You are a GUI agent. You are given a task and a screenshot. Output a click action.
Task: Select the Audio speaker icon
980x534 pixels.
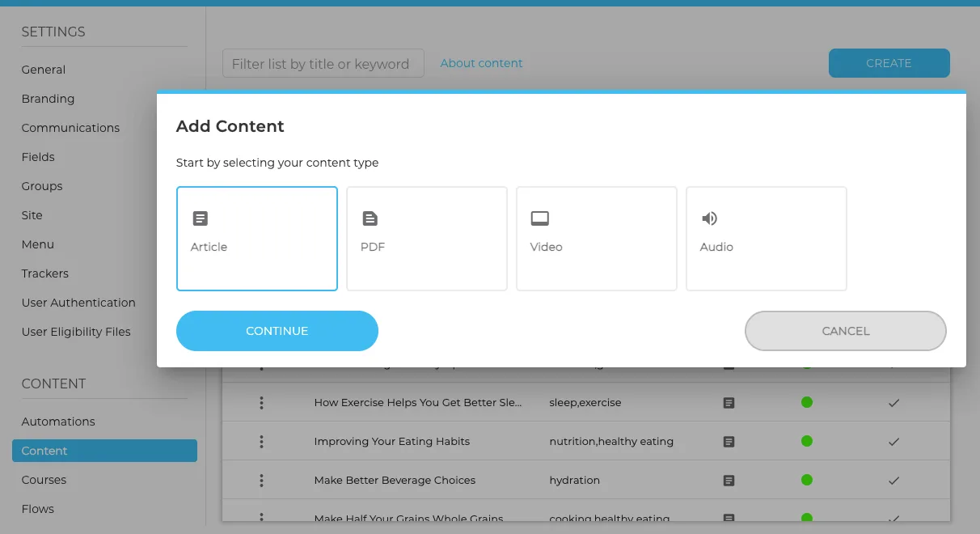(x=709, y=218)
